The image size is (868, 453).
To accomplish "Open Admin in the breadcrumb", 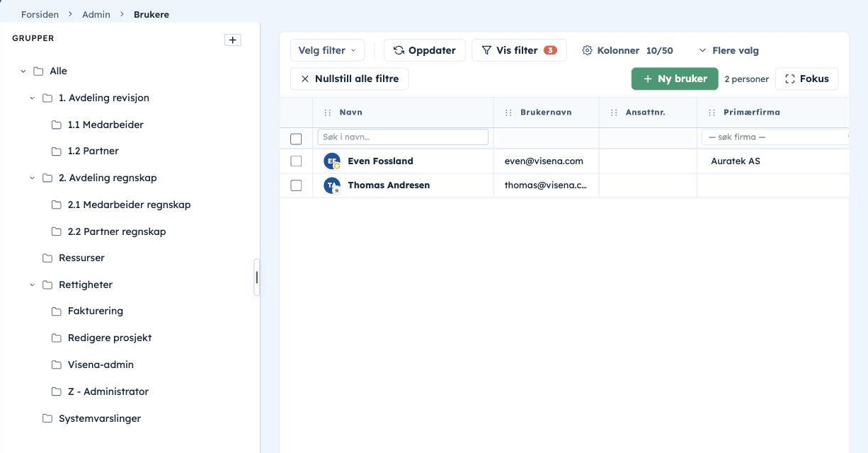I will pyautogui.click(x=96, y=14).
